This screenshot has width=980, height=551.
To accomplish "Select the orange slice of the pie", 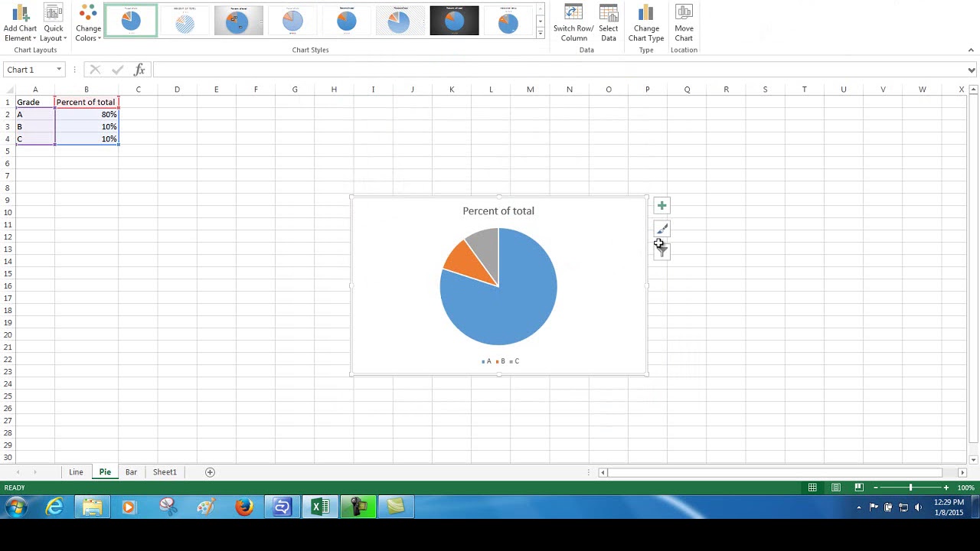I will 465,262.
